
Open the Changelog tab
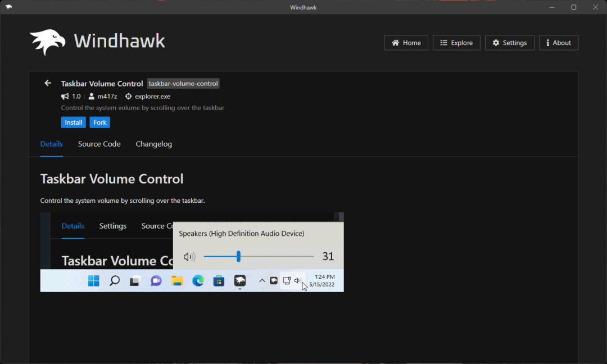[153, 144]
